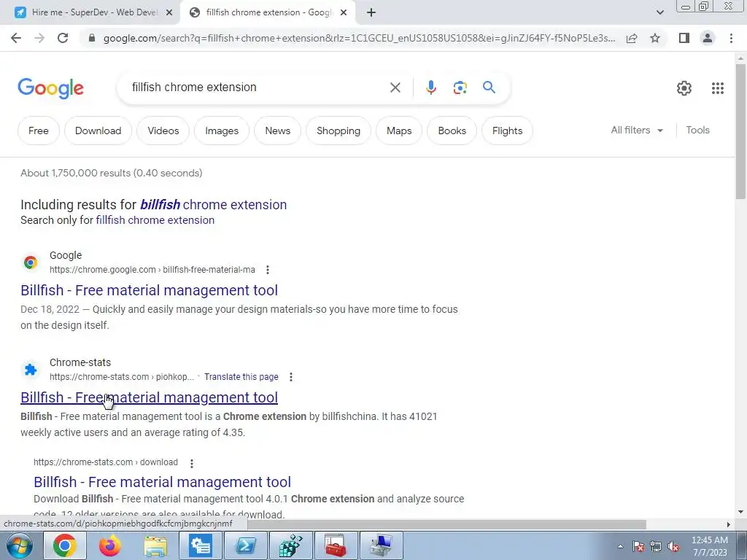Viewport: 747px width, 560px height.
Task: Click the vertical scrollbar thumb
Action: [x=740, y=131]
